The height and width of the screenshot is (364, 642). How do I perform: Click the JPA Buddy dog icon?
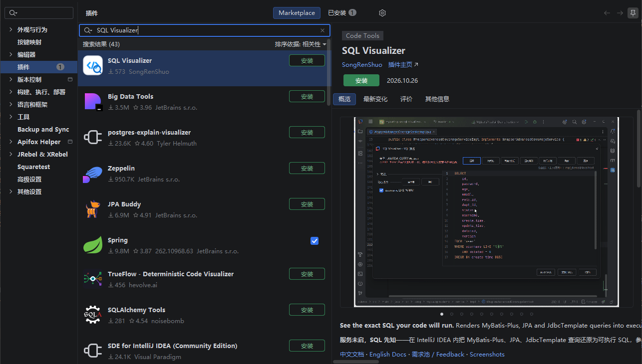(x=93, y=209)
